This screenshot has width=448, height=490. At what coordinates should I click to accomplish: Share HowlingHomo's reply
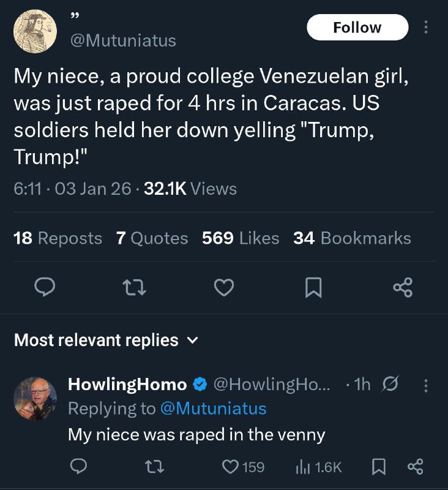pos(415,467)
